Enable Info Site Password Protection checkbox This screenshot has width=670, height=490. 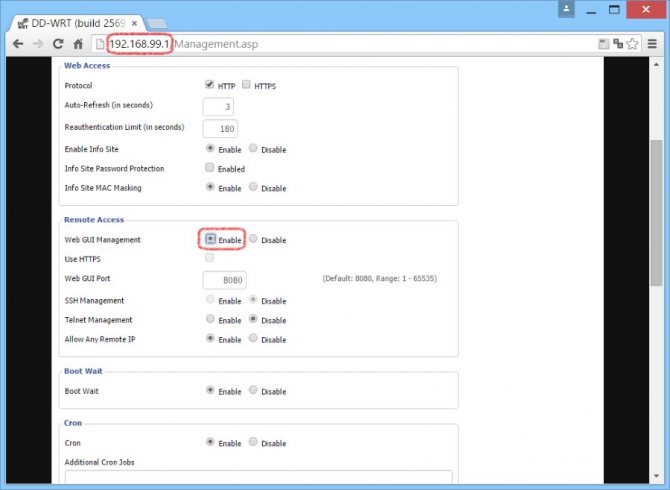click(x=209, y=167)
